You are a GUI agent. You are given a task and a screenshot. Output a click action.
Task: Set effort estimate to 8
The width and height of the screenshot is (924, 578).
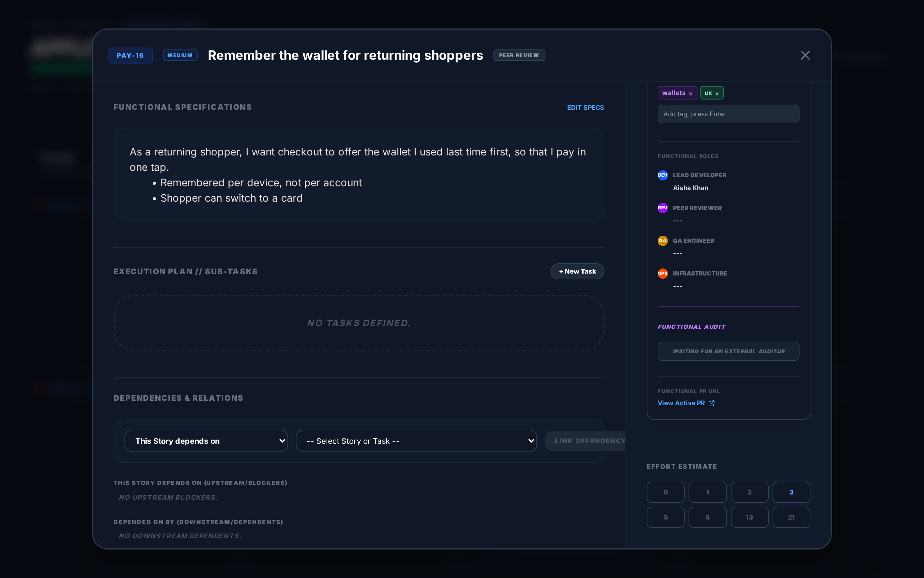(707, 517)
